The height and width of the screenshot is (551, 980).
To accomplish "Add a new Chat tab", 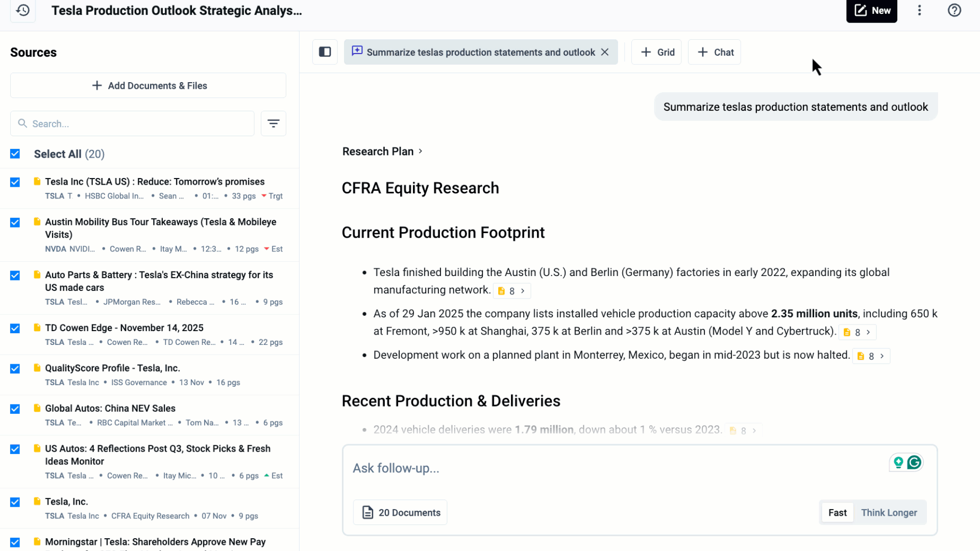I will (715, 52).
